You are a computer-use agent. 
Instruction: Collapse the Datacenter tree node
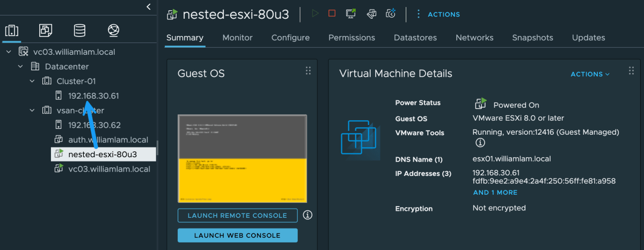point(20,67)
